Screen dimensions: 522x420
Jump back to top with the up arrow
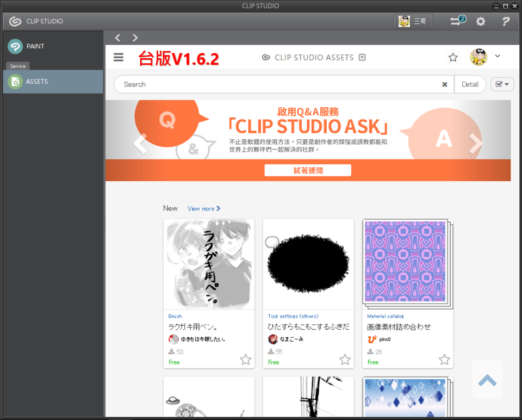click(x=487, y=380)
